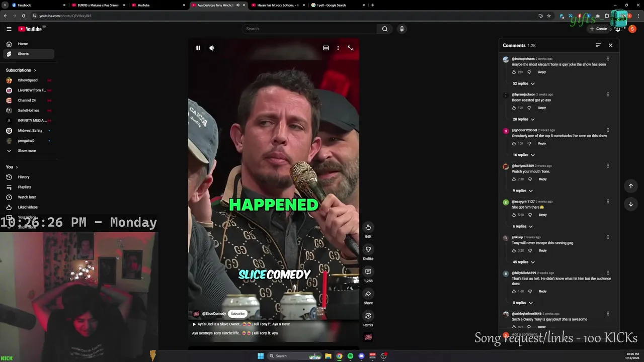
Task: Open penguinz0 subscription channel
Action: [28, 140]
